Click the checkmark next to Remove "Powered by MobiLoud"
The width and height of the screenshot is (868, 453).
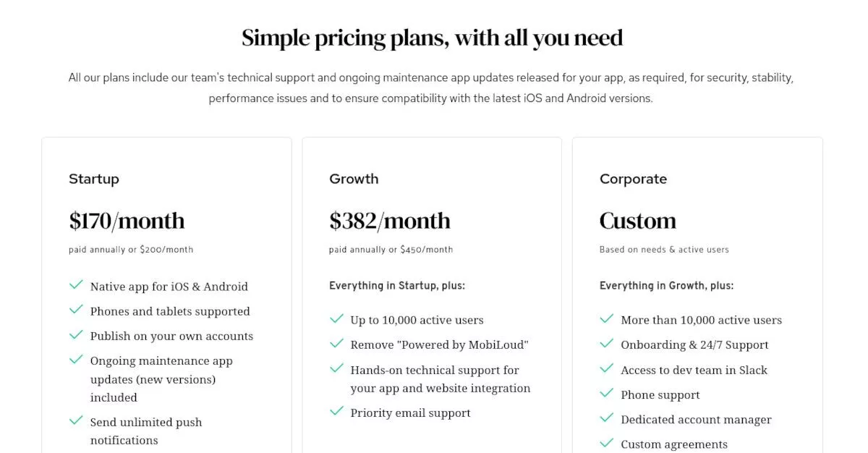[x=336, y=343]
